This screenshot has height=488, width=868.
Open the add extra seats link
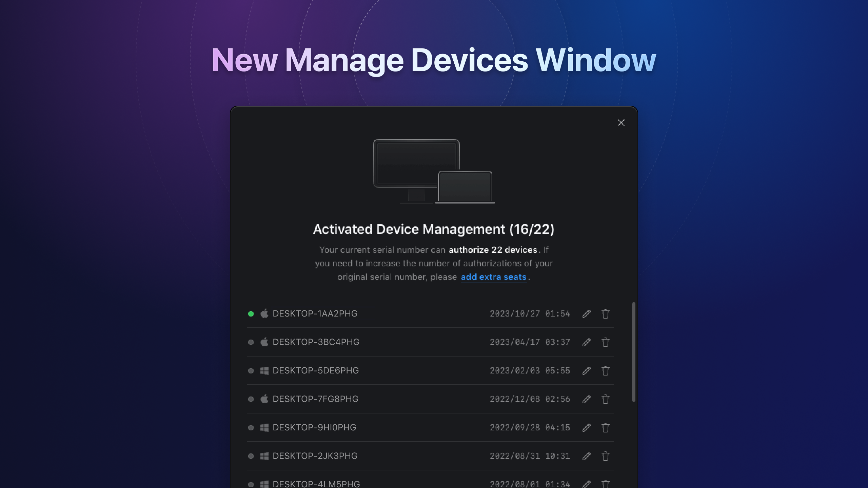coord(493,277)
